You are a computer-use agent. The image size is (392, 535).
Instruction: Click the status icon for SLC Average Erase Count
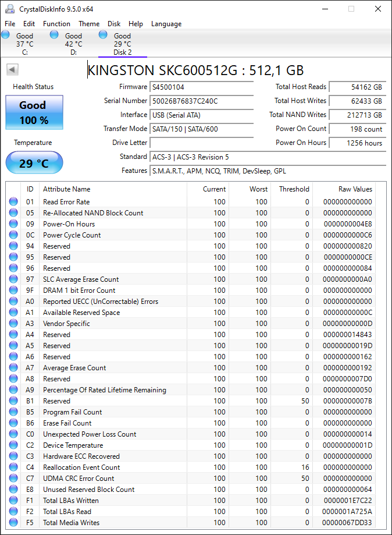pyautogui.click(x=13, y=279)
